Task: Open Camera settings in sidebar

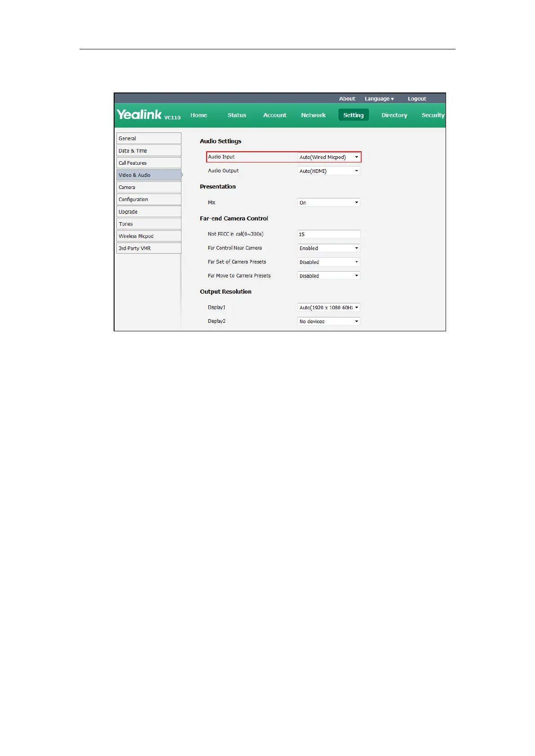Action: click(x=149, y=187)
